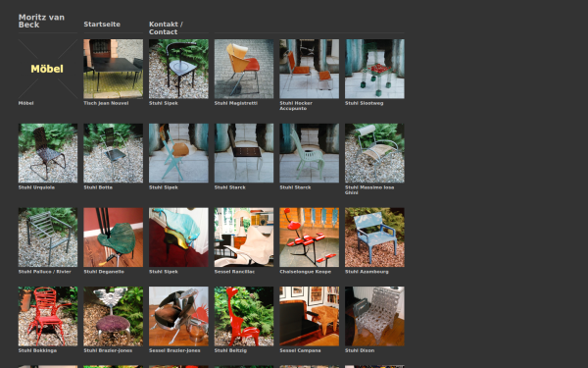This screenshot has height=368, width=588.
Task: Open the Stuhl Slootweg glass stool thumbnail
Action: click(x=374, y=69)
